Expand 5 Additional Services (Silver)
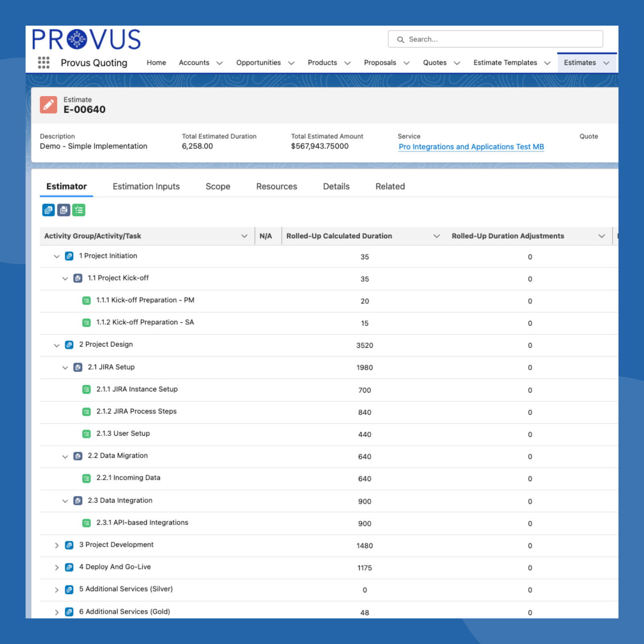Viewport: 644px width, 644px height. 57,590
